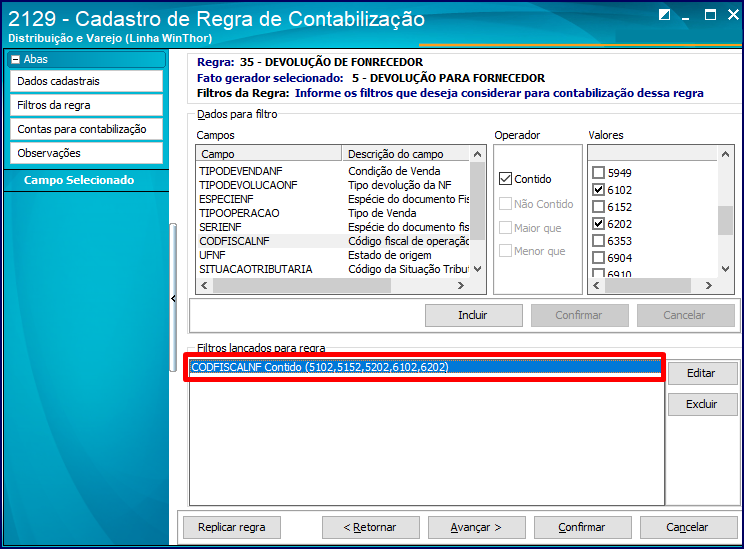Click Estado de origem description cell
Viewport: 744px width, 549px height.
390,255
